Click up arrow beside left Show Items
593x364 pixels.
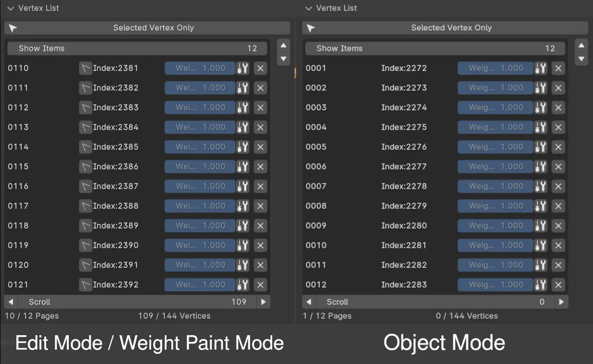point(283,46)
